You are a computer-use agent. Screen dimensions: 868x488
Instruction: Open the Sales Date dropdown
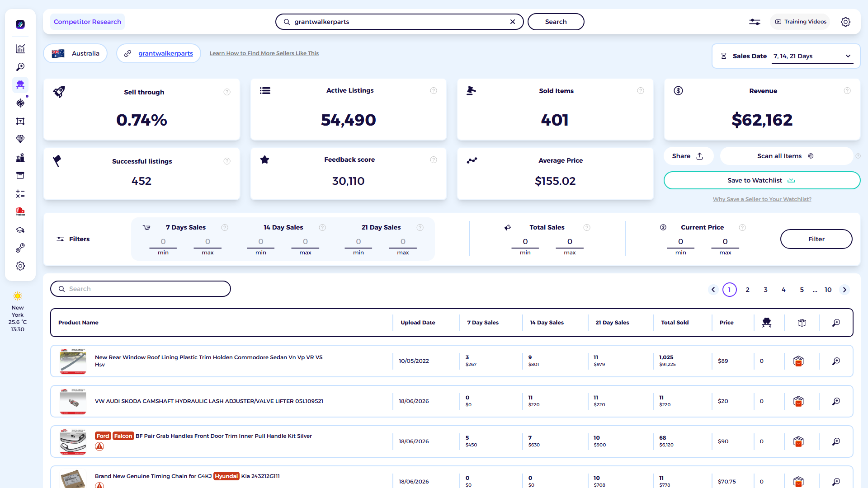click(x=812, y=56)
